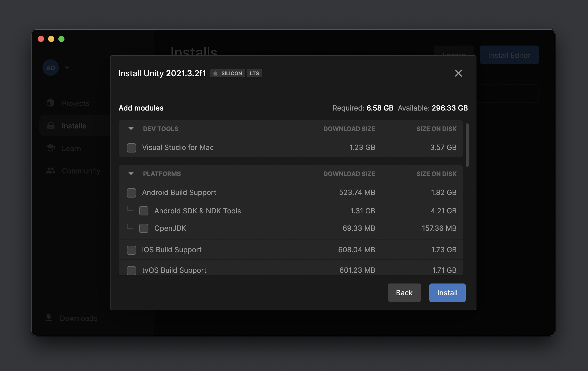This screenshot has height=371, width=588.
Task: Click the 296.33 GB available value
Action: click(x=450, y=108)
